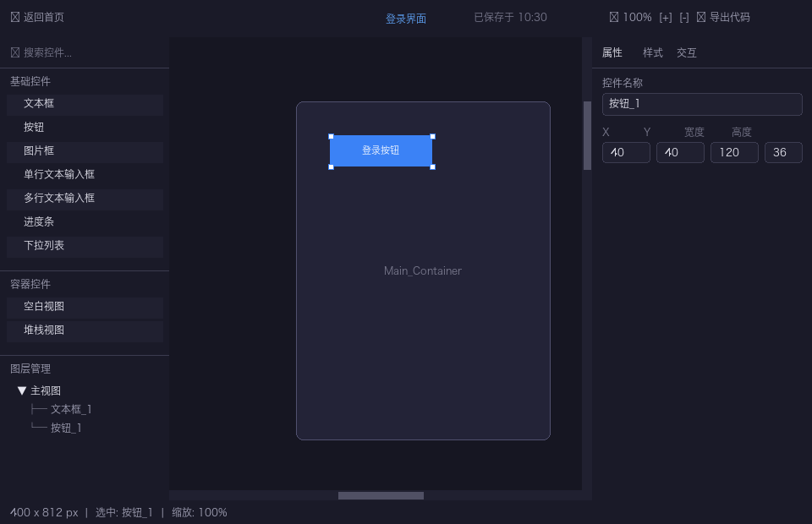Viewport: 812px width, 524px height.
Task: Switch to the 属性 tab
Action: point(612,52)
